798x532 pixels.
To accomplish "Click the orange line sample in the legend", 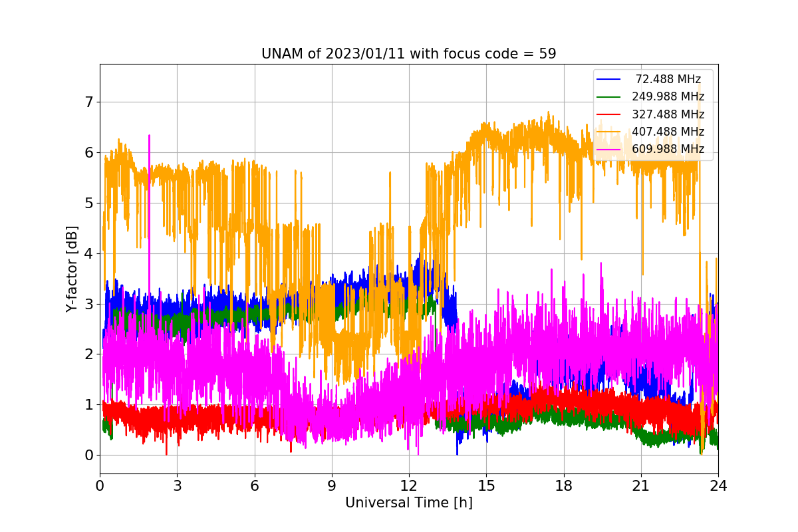I will 610,132.
